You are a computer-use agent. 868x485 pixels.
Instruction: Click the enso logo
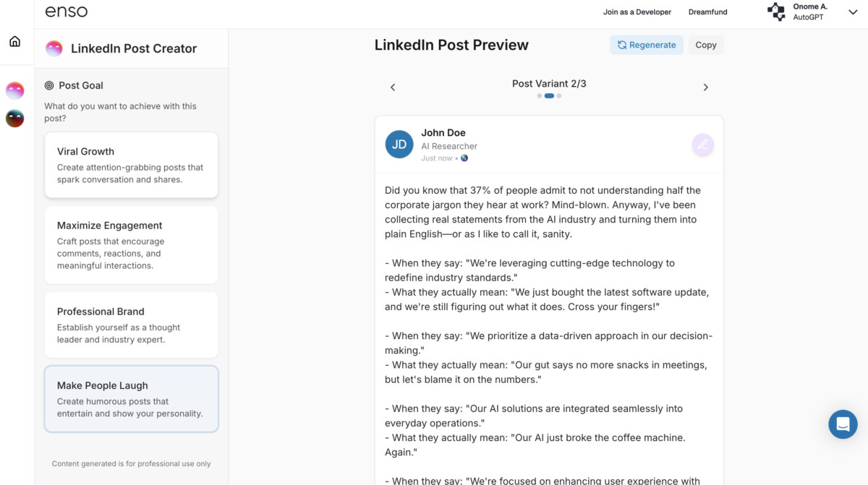(x=66, y=12)
